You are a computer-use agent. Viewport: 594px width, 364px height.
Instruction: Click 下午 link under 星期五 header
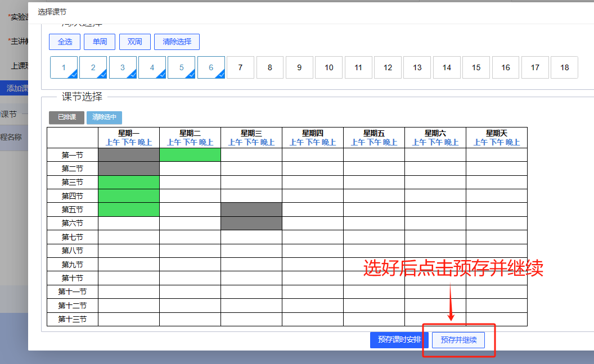[374, 143]
